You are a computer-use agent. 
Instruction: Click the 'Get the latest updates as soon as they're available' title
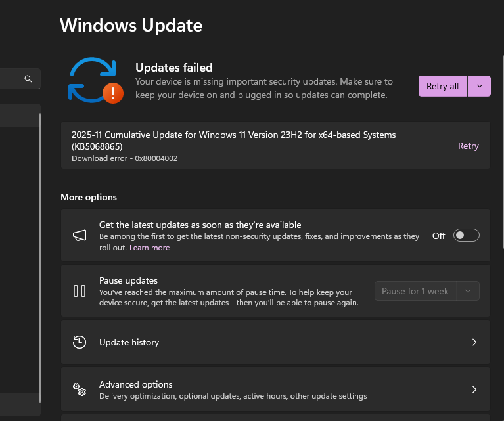tap(200, 225)
